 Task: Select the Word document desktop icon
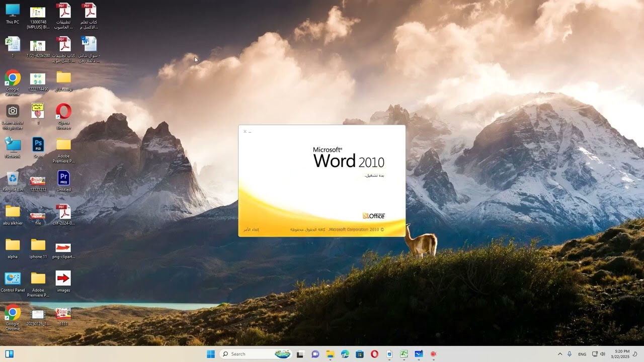coord(89,50)
